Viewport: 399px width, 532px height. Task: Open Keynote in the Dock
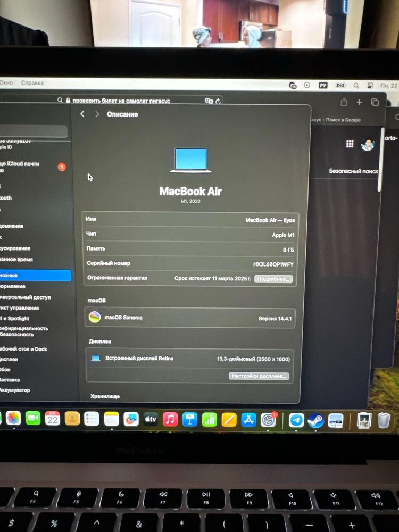coord(190,420)
